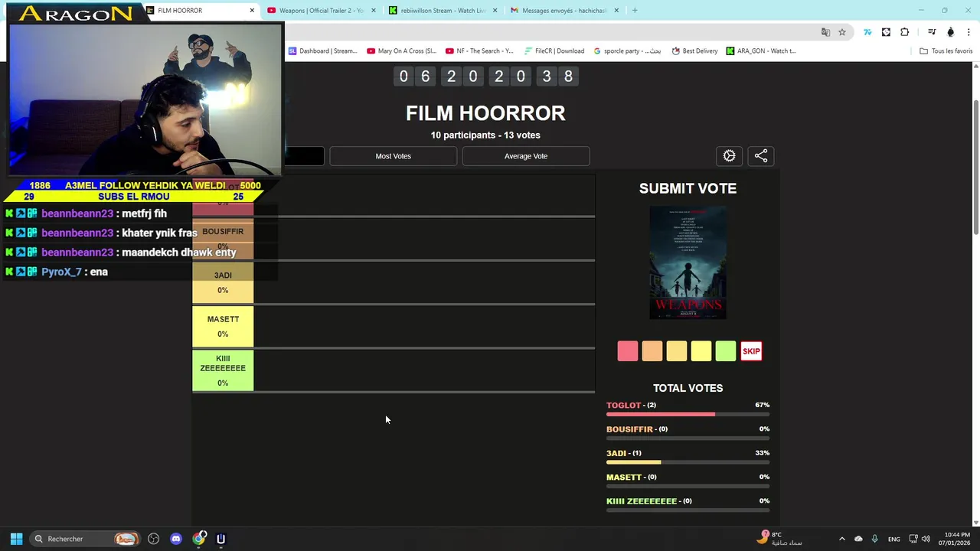Open the tier list settings gear
Screen dimensions: 980x551
click(729, 156)
